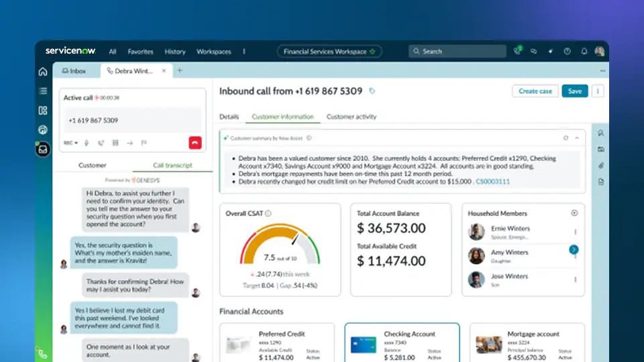Open the dial keypad icon
Viewport: 644px width, 362px height.
115,143
